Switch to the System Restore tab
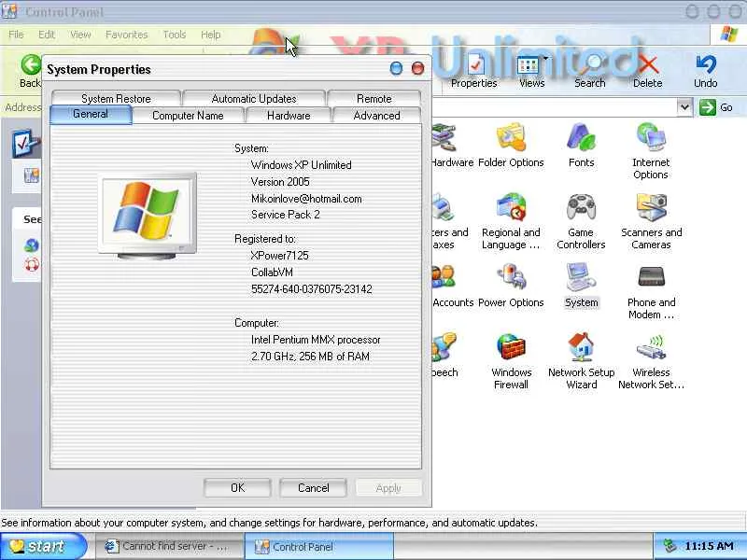 [116, 98]
